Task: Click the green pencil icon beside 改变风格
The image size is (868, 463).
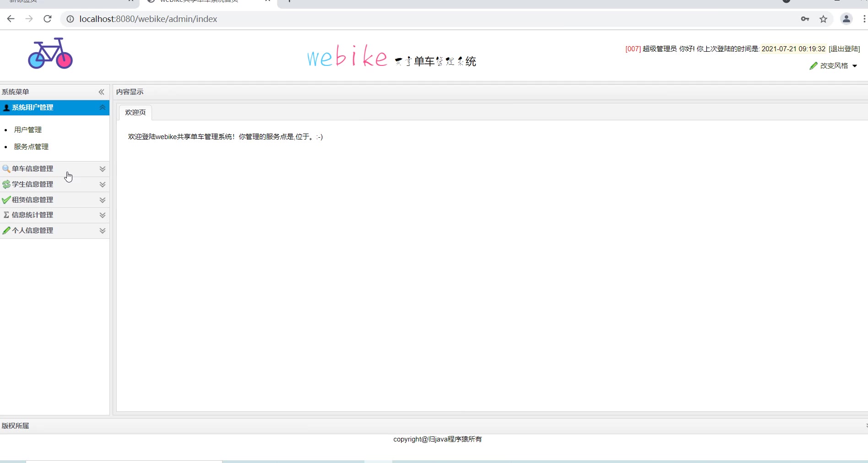Action: tap(814, 66)
